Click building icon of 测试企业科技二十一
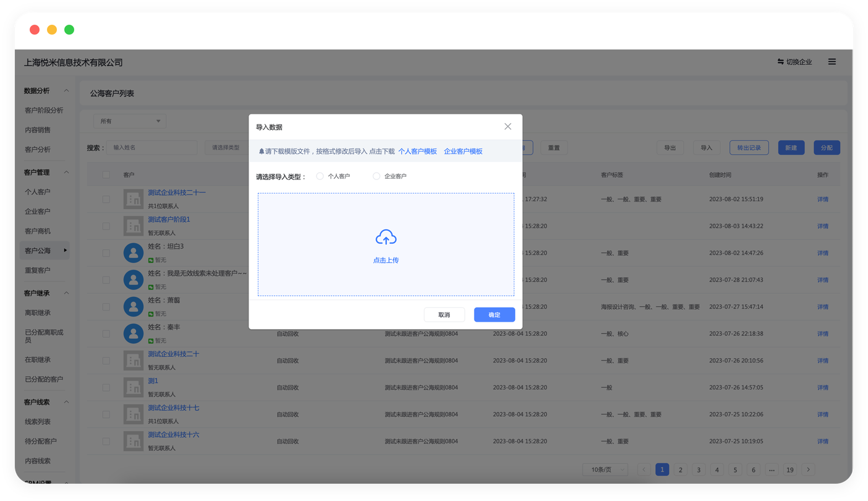This screenshot has width=868, height=501. tap(134, 199)
